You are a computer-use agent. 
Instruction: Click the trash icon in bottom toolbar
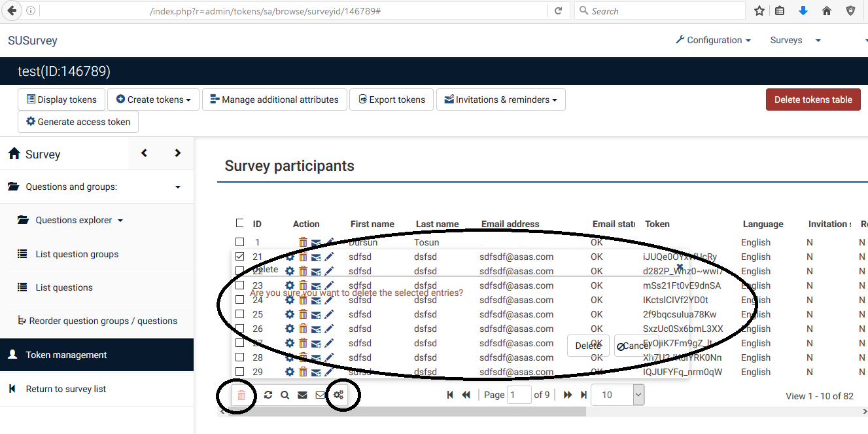(241, 395)
